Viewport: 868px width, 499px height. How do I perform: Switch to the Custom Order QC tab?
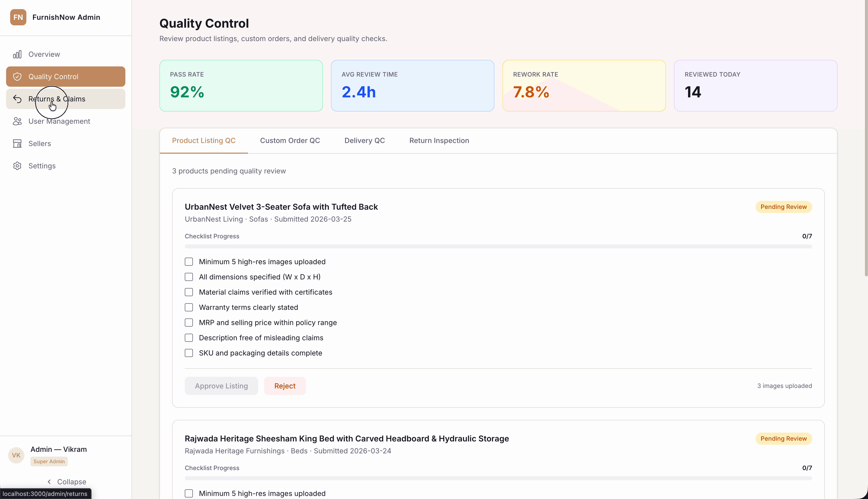click(290, 140)
